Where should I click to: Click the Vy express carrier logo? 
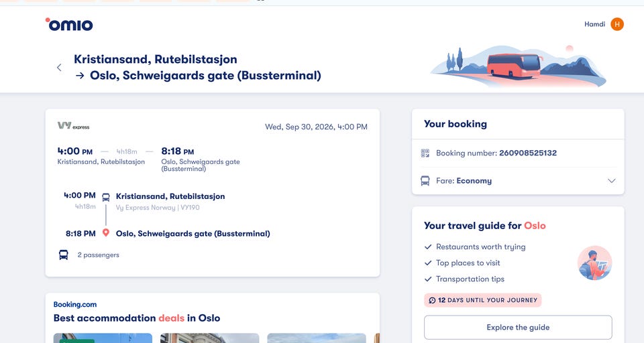click(x=74, y=126)
